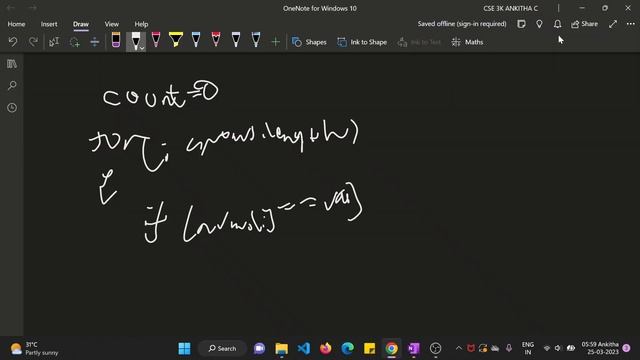This screenshot has width=640, height=360.
Task: Open Microsoft Edge from taskbar
Action: [x=347, y=349]
